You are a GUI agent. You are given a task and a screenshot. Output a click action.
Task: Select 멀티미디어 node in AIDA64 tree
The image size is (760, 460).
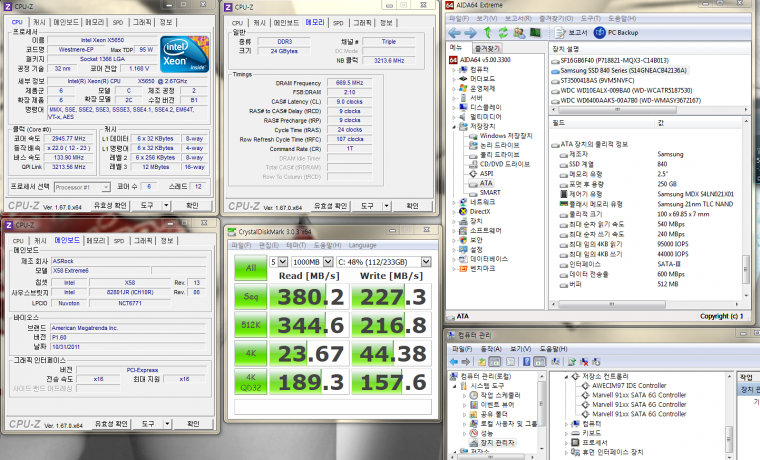pos(486,117)
